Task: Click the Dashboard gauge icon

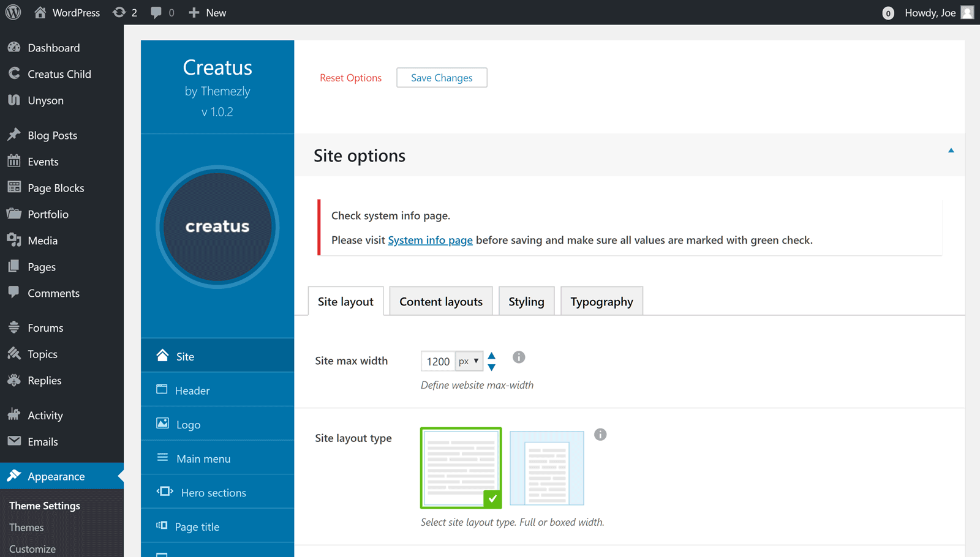Action: (14, 47)
